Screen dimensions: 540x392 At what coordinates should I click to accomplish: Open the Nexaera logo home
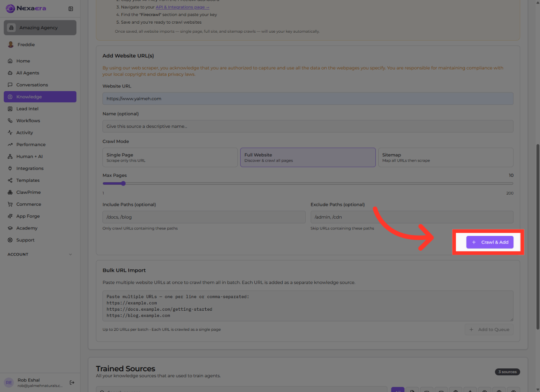26,8
